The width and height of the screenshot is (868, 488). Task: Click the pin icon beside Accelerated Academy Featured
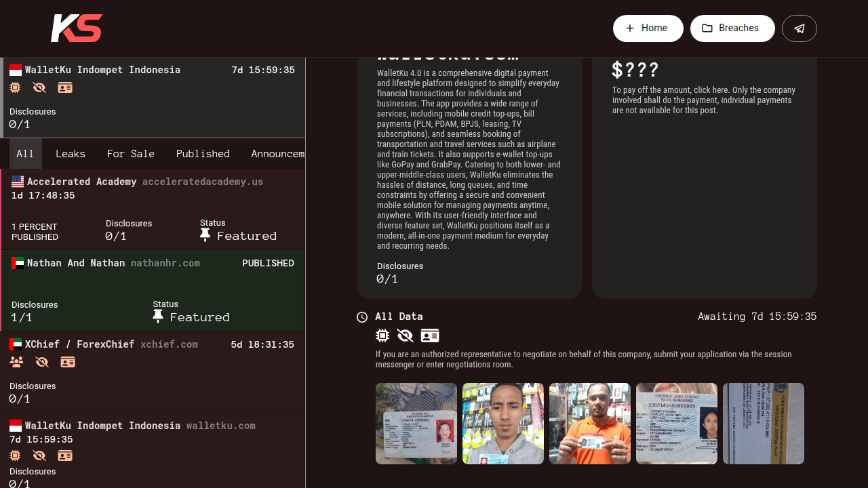point(205,235)
